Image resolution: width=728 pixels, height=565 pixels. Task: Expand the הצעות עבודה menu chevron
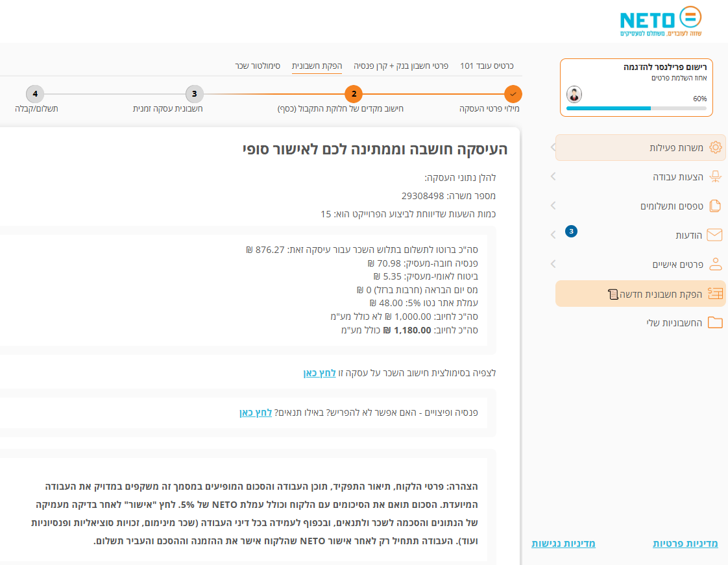tap(553, 176)
